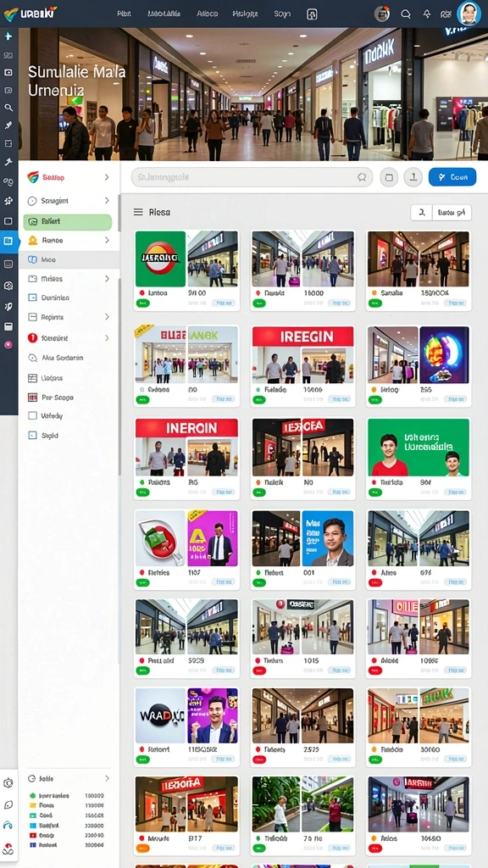Toggle the red pill under the Aiace card
This screenshot has height=868, width=488.
click(x=375, y=582)
